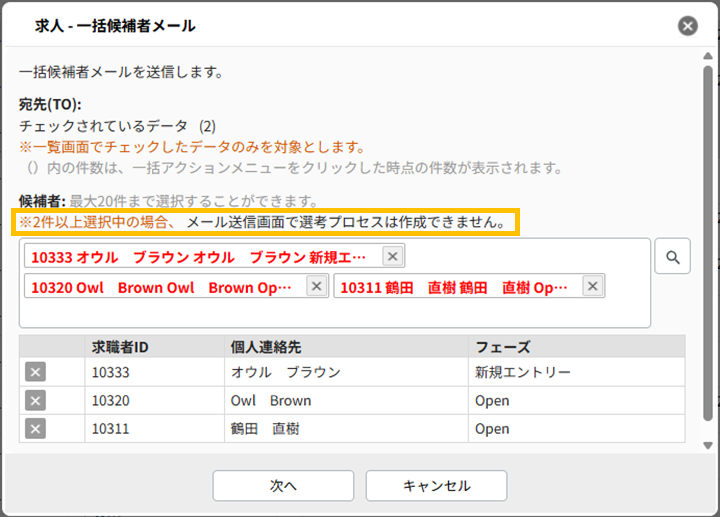Select the Owl Brown contact cell
Image resolution: width=720 pixels, height=517 pixels.
click(x=271, y=401)
